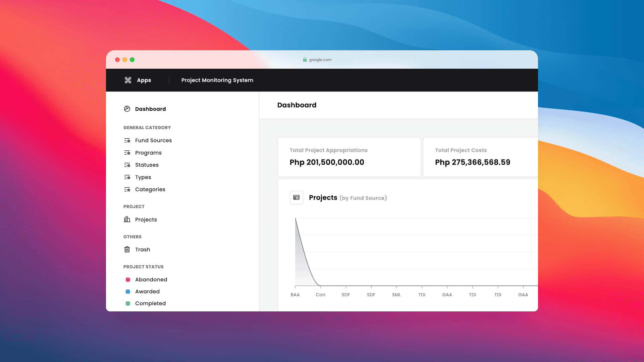The image size is (644, 362).
Task: Click the Statuses list-star icon
Action: [x=127, y=165]
